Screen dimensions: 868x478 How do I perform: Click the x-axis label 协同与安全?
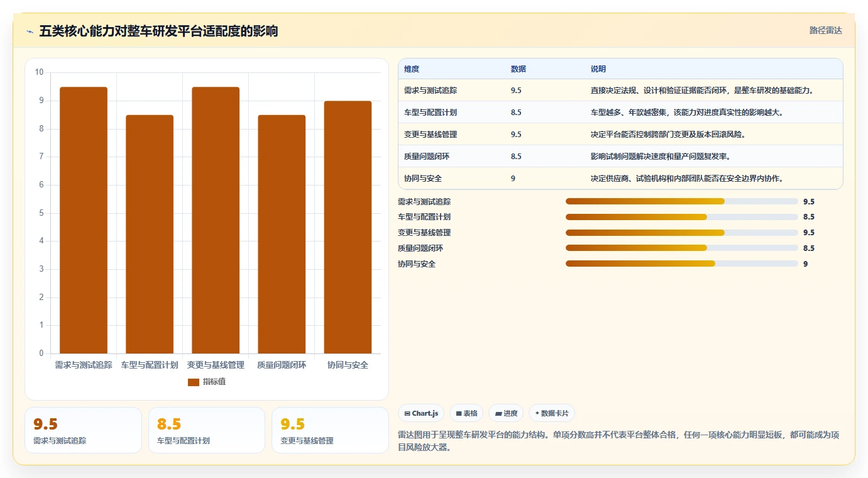tap(348, 365)
